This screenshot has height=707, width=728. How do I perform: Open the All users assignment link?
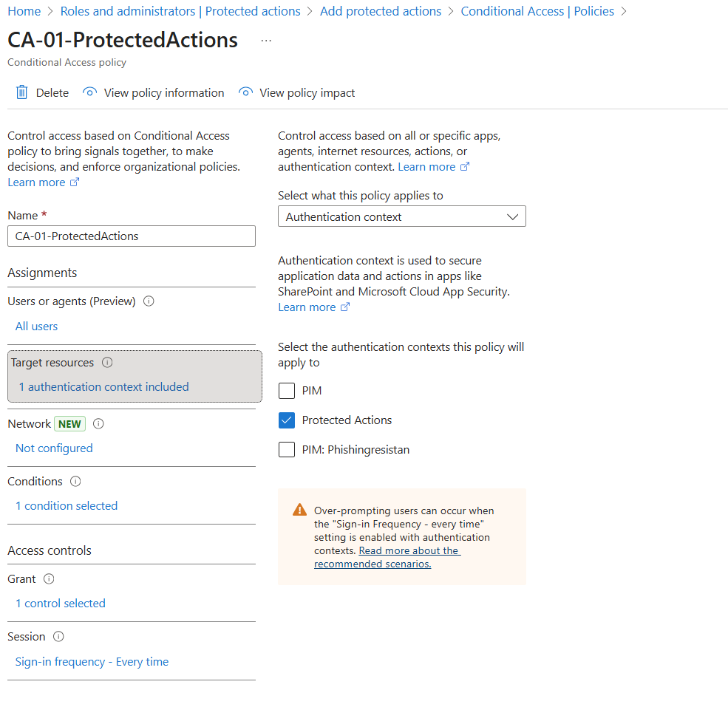(36, 327)
